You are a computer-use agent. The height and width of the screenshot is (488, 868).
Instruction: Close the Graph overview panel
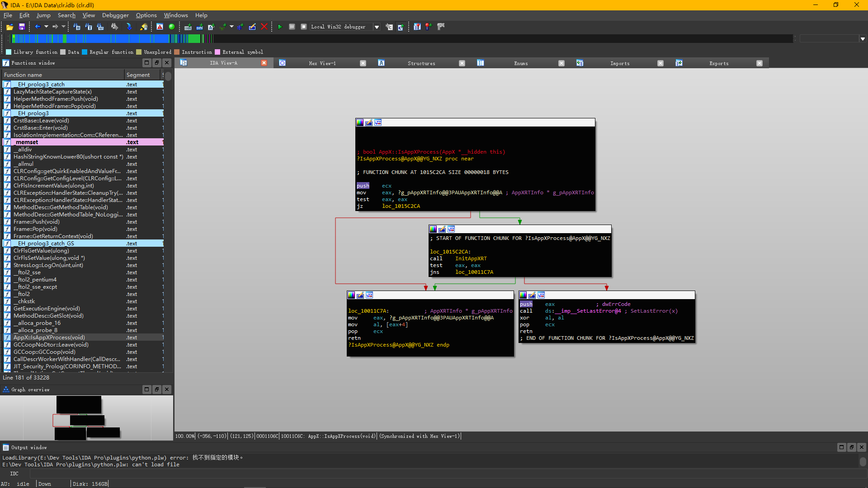(167, 389)
